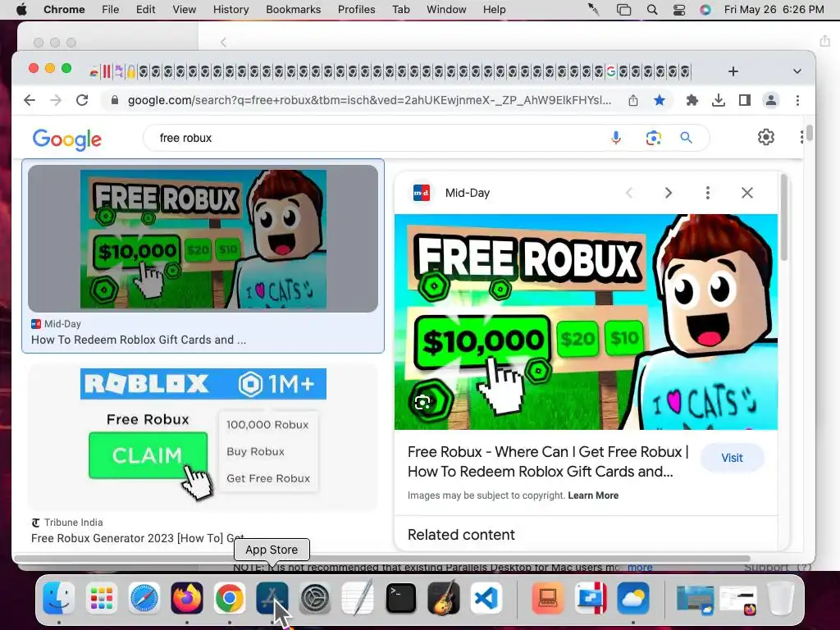Screen dimensions: 840x630
Task: Launch Safari from the Dock
Action: pyautogui.click(x=144, y=598)
